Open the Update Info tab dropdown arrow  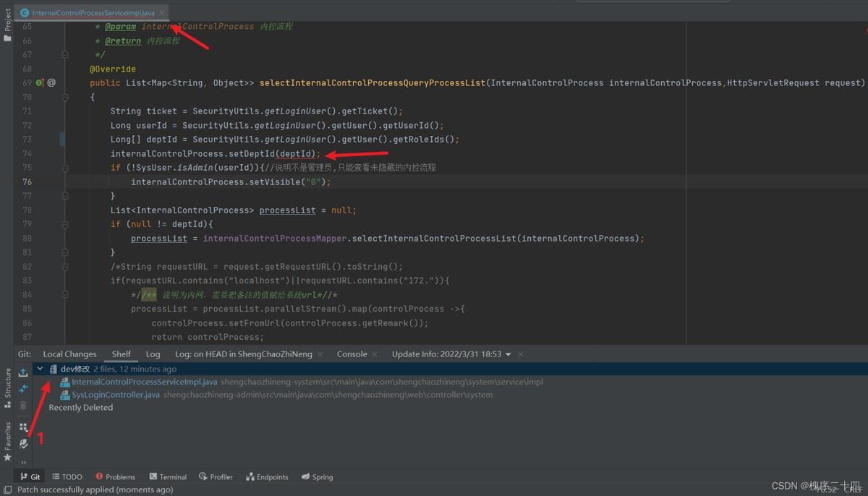point(509,354)
